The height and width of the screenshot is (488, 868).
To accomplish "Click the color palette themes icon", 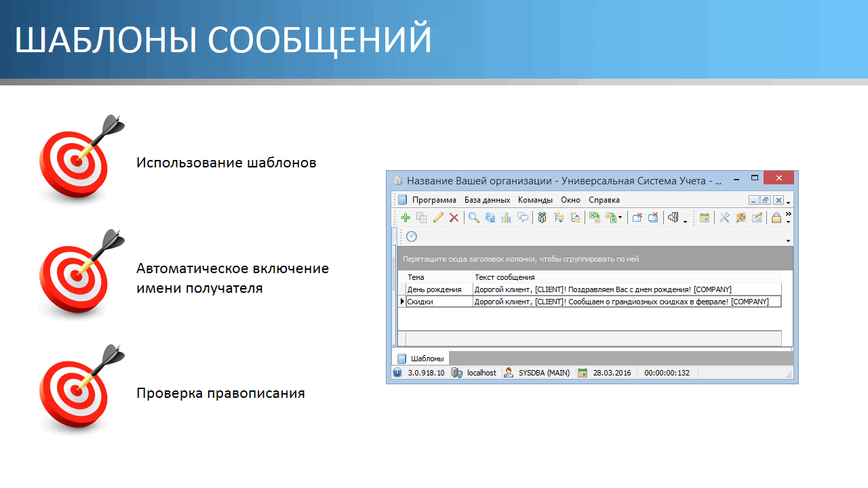I will (x=741, y=218).
